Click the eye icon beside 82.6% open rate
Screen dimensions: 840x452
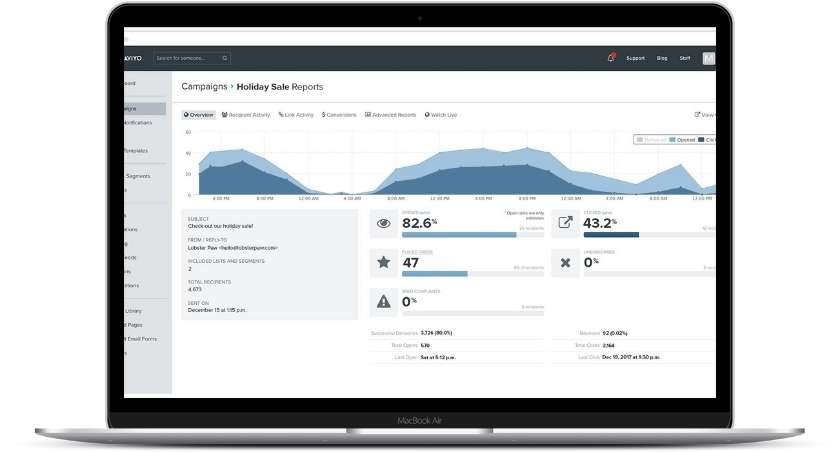pos(383,224)
